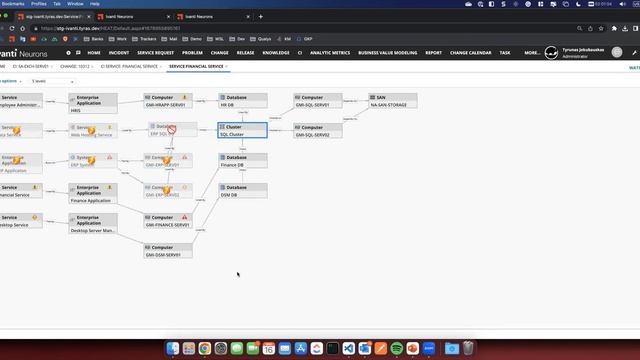The image size is (640, 360).
Task: Click the share icon in address bar
Action: coord(590,28)
